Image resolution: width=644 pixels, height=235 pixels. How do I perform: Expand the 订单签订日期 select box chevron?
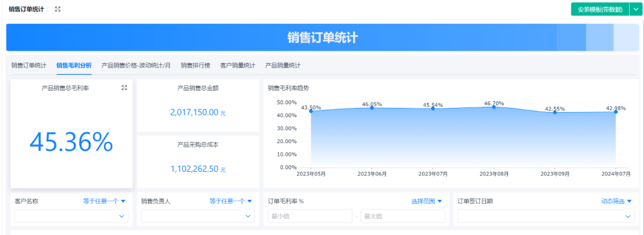(x=628, y=216)
